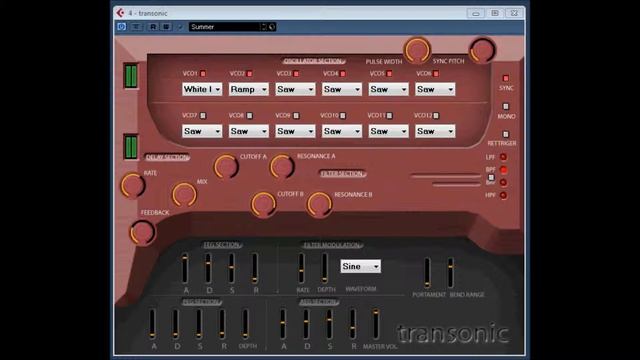Click the Master Vol fader
640x360 pixels.
point(376,324)
